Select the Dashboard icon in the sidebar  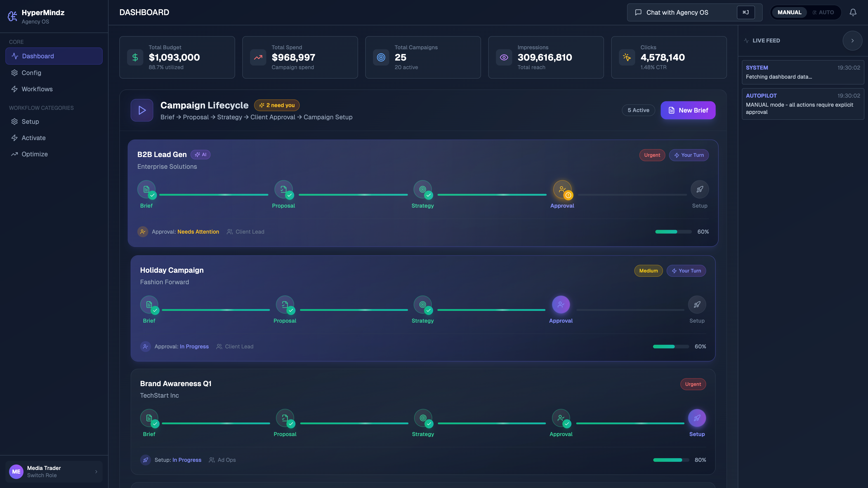[14, 56]
